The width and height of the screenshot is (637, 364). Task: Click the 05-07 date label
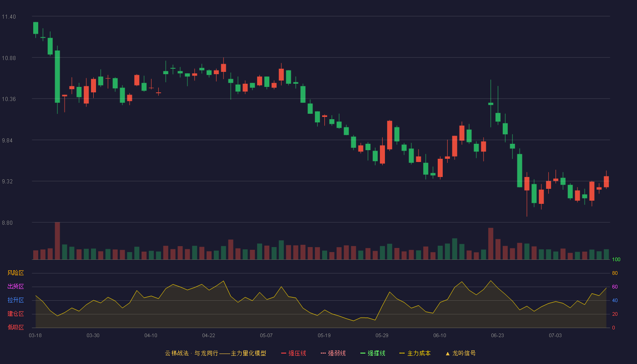point(266,335)
